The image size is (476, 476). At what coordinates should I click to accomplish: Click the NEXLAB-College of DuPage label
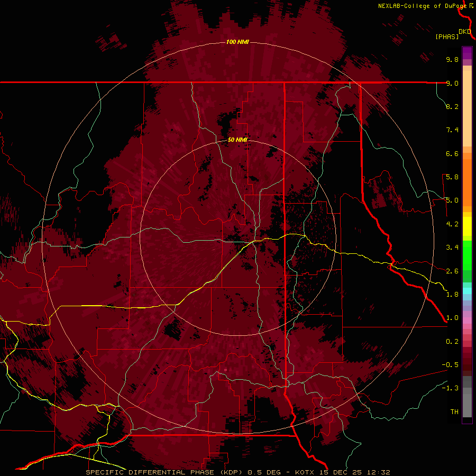pos(422,6)
